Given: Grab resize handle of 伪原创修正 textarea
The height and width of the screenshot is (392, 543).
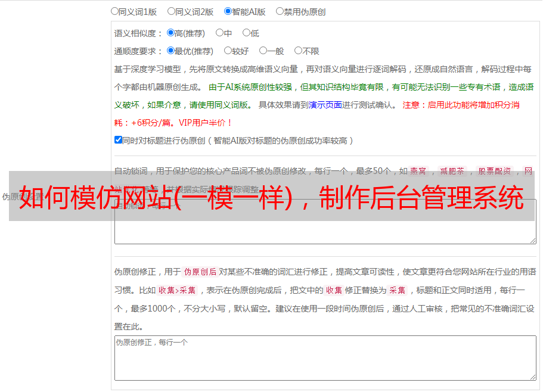Looking at the screenshot, I should pyautogui.click(x=533, y=377).
